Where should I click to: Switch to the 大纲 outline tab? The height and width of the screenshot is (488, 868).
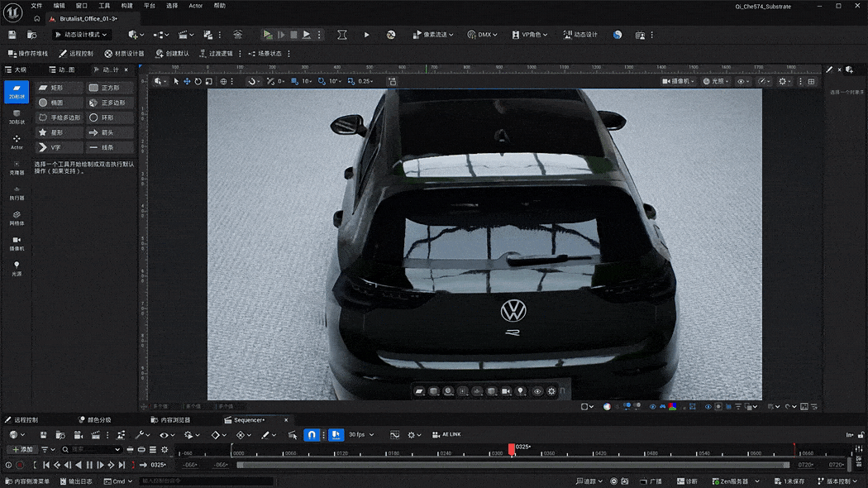pyautogui.click(x=16, y=69)
